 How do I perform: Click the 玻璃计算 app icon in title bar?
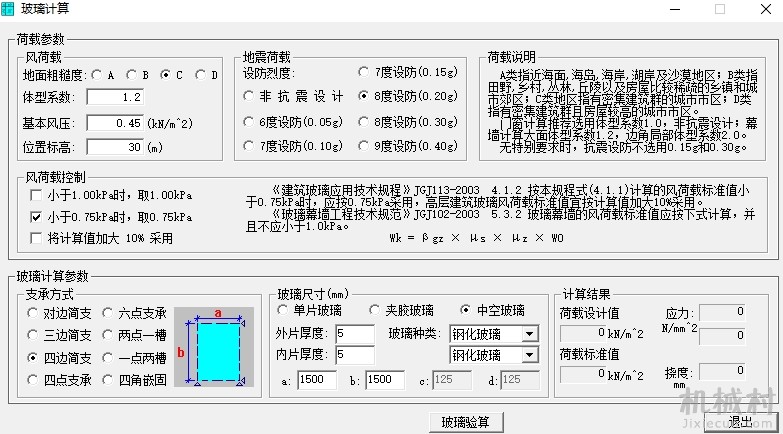[x=7, y=8]
